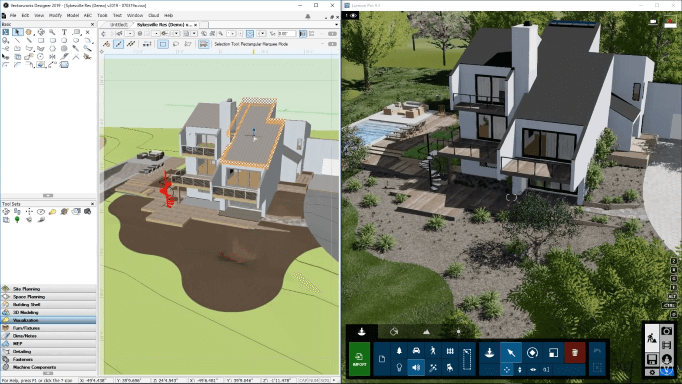This screenshot has width=682, height=384.
Task: Close the Basic tool palette
Action: 92,24
